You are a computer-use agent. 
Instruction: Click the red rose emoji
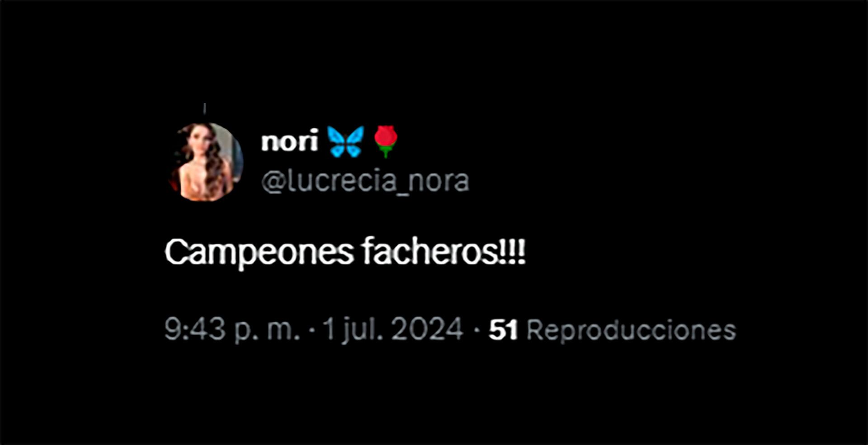pos(386,141)
